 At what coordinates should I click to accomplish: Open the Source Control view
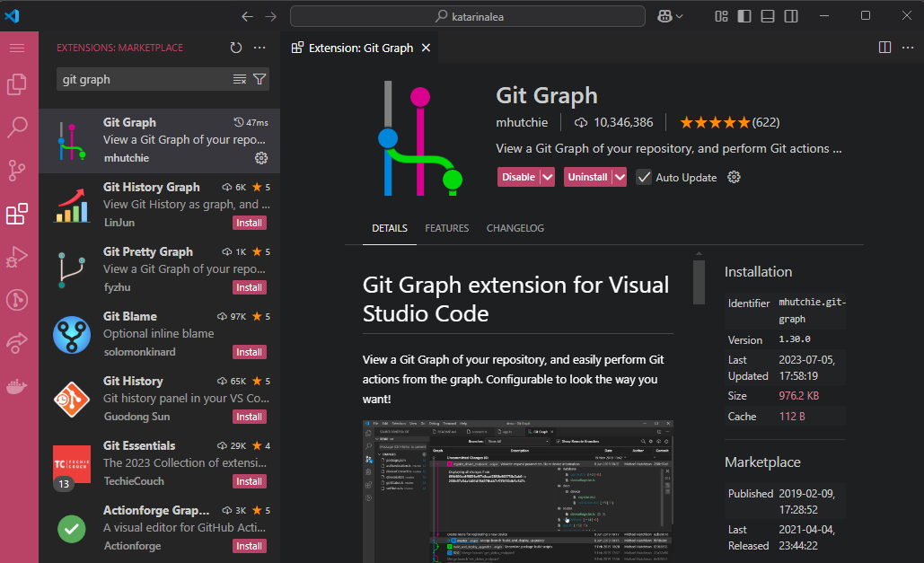(17, 171)
